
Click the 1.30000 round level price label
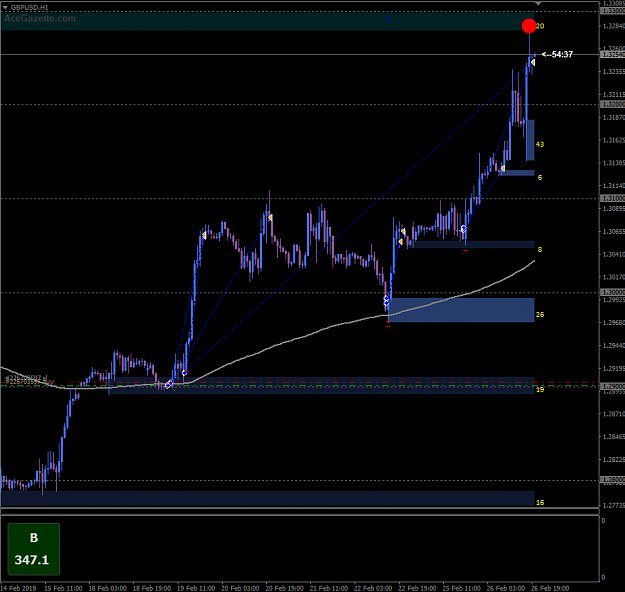coord(612,292)
